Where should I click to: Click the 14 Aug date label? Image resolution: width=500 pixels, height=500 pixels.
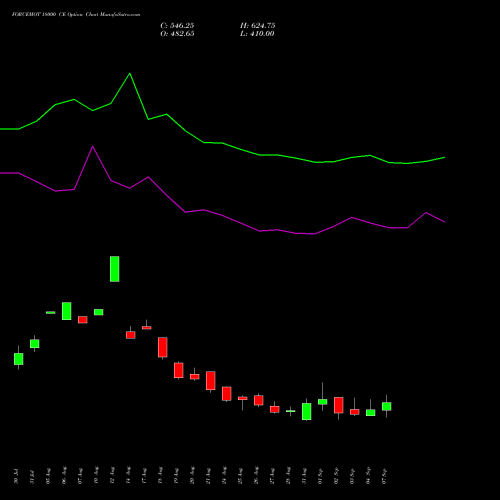pyautogui.click(x=128, y=476)
